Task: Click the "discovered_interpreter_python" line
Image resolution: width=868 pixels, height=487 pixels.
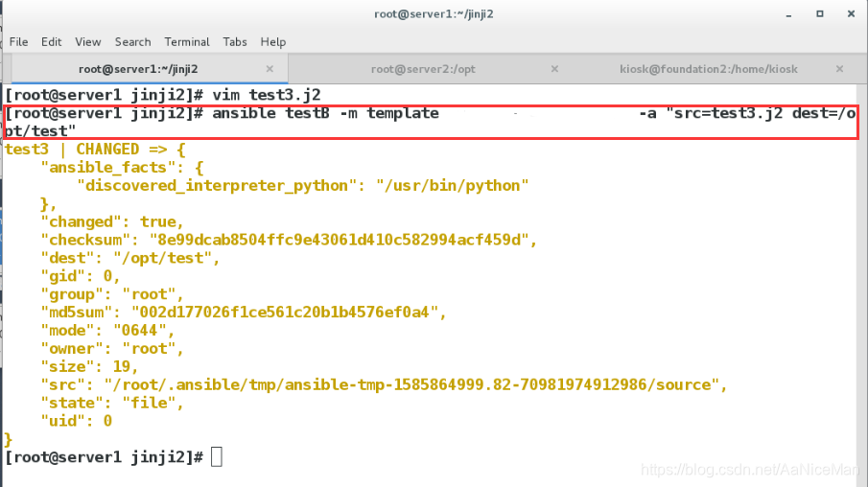Action: click(x=303, y=186)
